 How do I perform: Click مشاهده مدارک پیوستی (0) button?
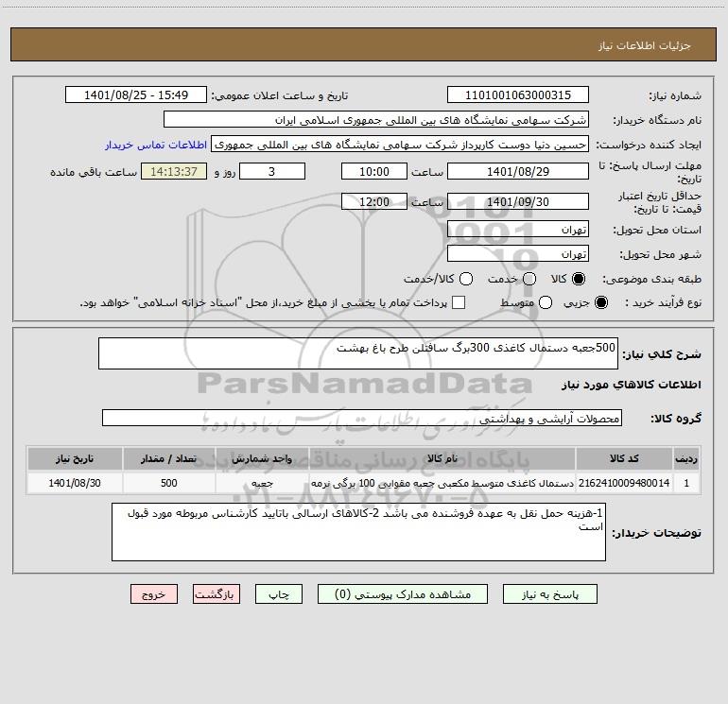click(x=403, y=594)
